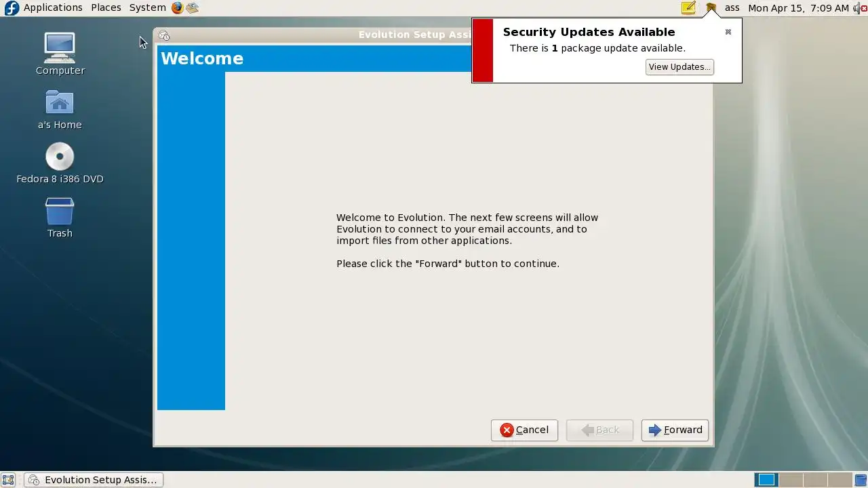This screenshot has height=488, width=868.
Task: Click the package update notifier icon
Action: [711, 8]
